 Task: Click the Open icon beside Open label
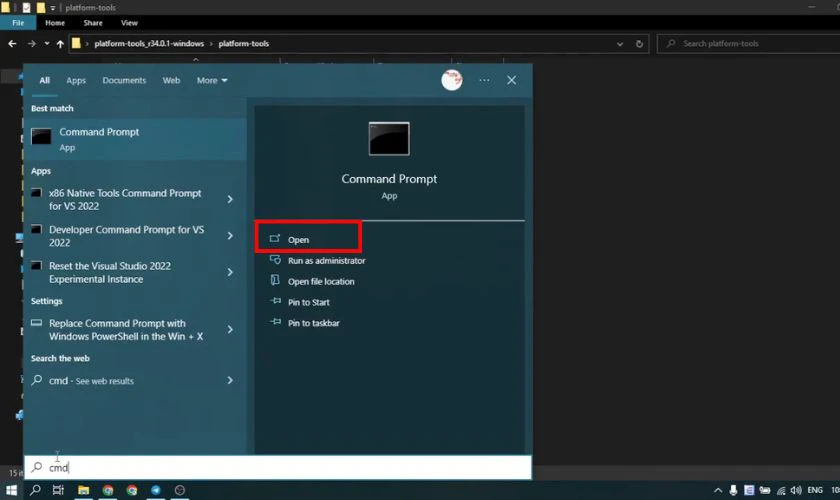tap(275, 238)
